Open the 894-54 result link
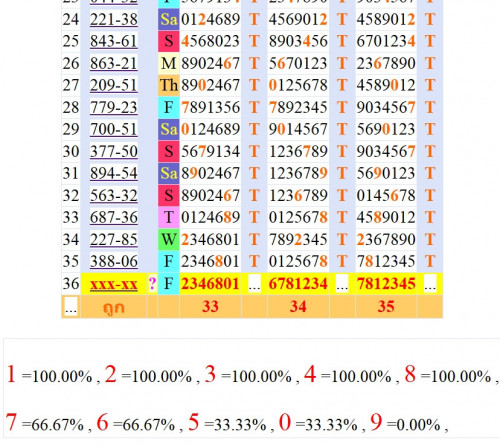This screenshot has width=500, height=446. pyautogui.click(x=114, y=173)
